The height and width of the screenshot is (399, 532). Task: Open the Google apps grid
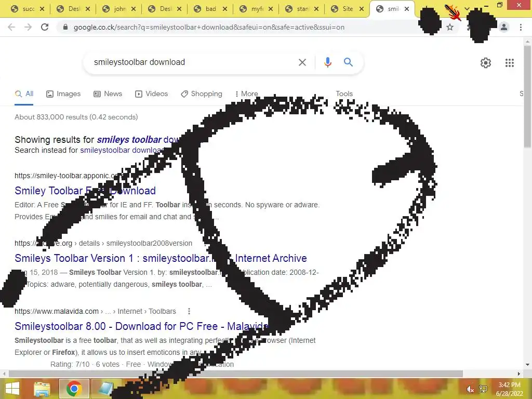tap(509, 63)
